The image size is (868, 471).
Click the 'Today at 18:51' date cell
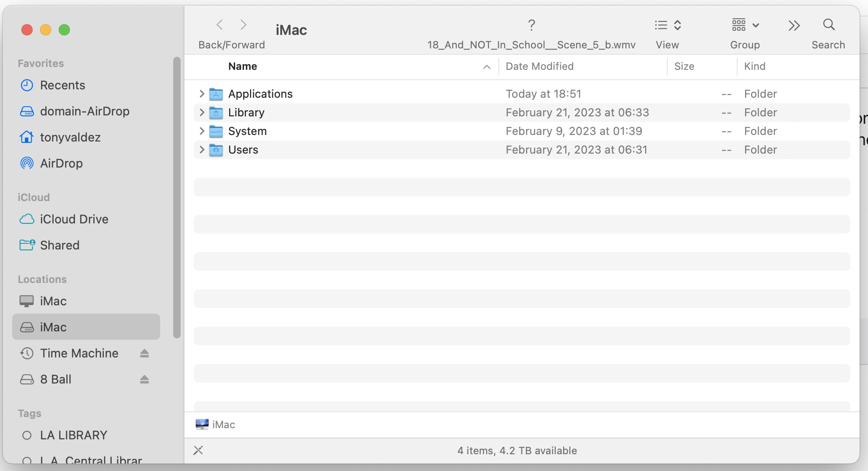(543, 94)
